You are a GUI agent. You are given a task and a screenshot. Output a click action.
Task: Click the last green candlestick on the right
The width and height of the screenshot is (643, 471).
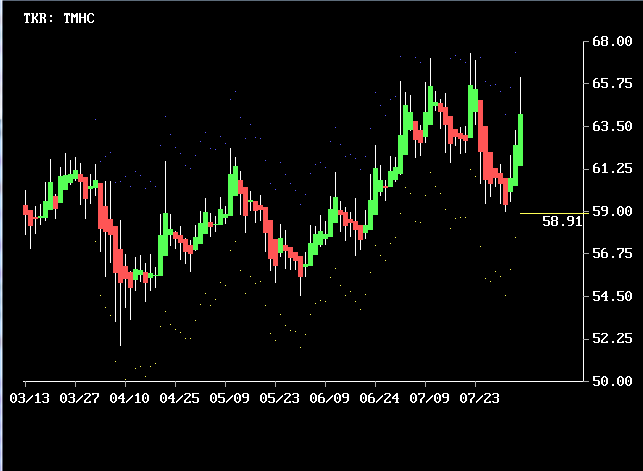(x=521, y=140)
